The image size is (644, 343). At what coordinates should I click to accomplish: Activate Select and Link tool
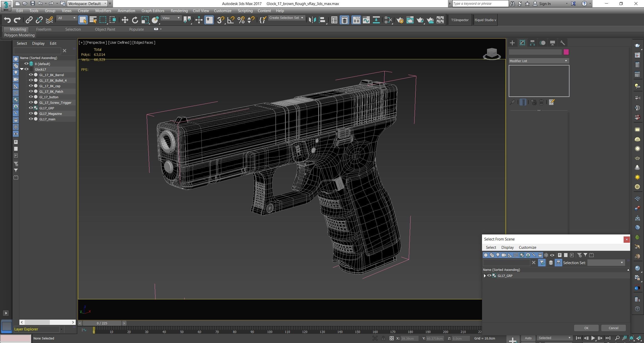coord(29,20)
